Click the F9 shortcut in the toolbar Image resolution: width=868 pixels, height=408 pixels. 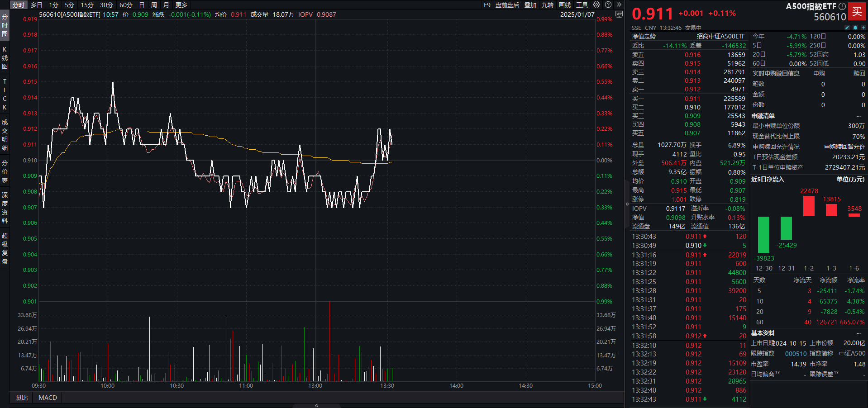(x=487, y=5)
